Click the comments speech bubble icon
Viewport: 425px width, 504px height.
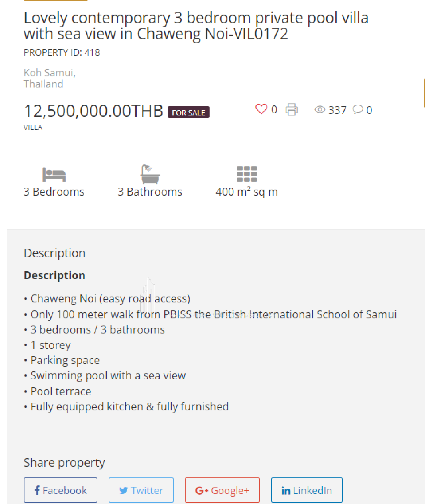coord(358,109)
